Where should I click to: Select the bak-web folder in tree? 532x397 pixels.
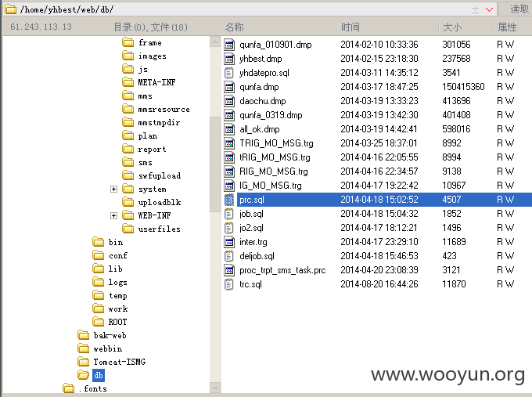click(110, 335)
